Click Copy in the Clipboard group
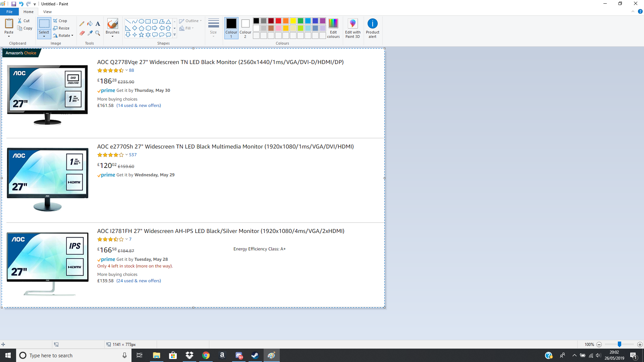 (x=25, y=28)
